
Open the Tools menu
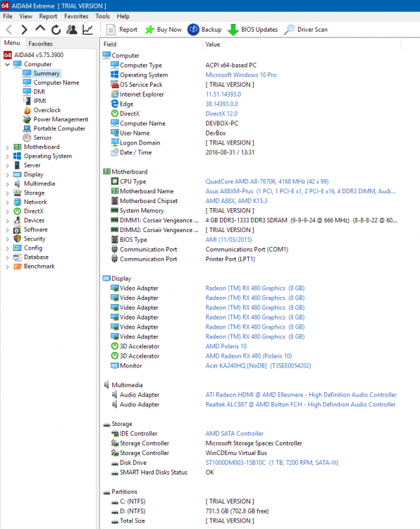point(102,16)
